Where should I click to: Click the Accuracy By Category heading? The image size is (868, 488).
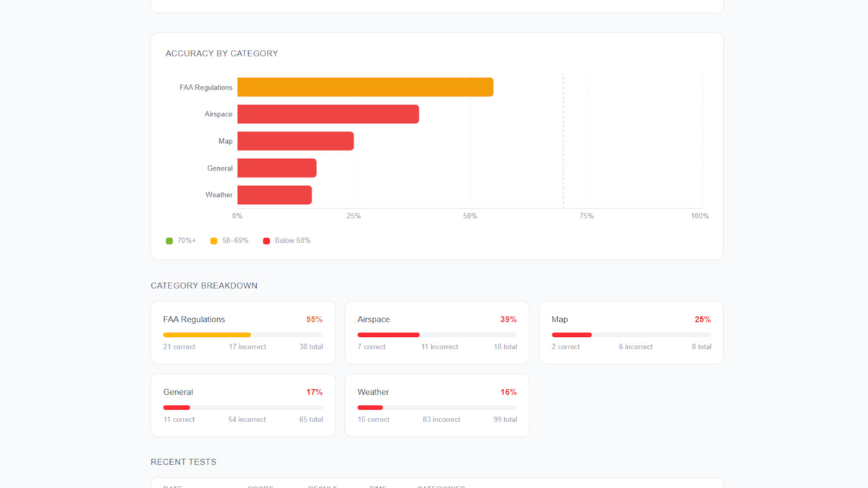(x=221, y=53)
